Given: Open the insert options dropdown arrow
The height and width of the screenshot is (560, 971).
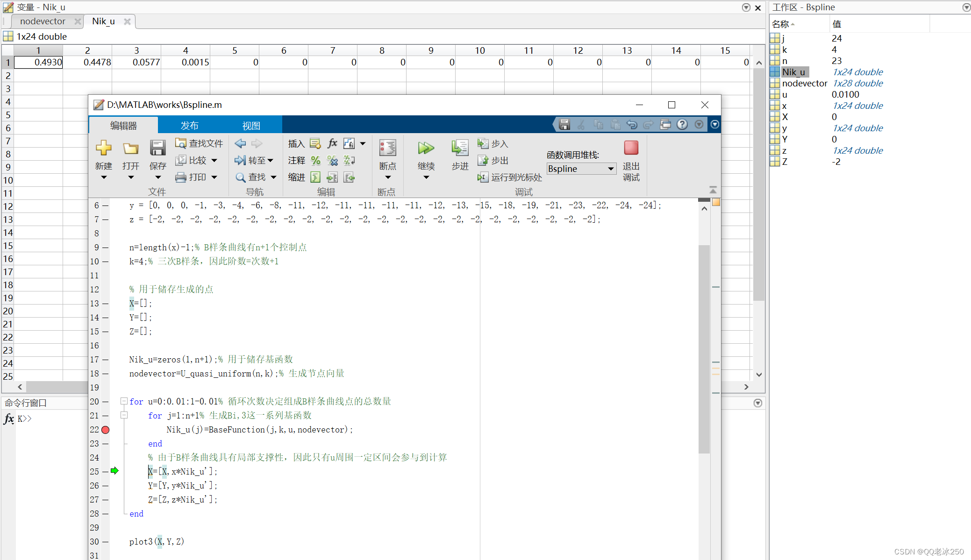Looking at the screenshot, I should click(x=363, y=143).
